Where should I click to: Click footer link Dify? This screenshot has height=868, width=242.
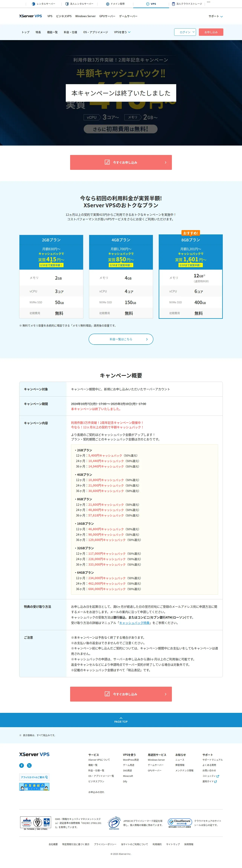point(125,781)
